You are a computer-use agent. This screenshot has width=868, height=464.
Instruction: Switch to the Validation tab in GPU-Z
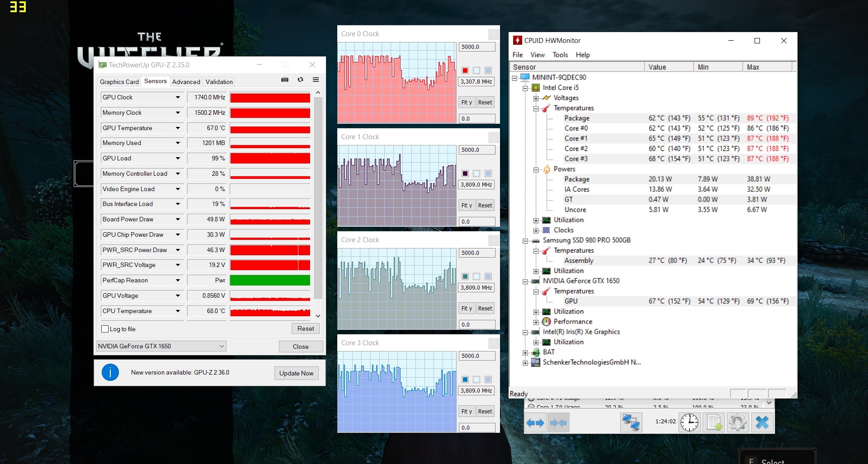219,82
